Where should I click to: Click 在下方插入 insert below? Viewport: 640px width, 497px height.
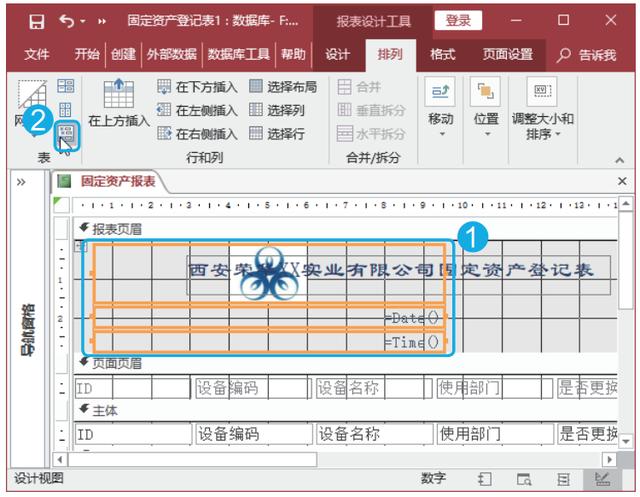(x=197, y=87)
